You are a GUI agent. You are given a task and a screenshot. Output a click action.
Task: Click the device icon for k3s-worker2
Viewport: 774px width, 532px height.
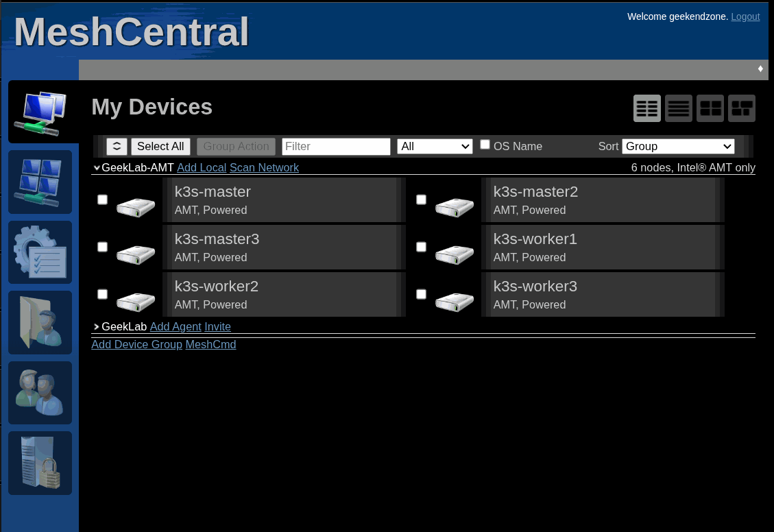click(136, 302)
